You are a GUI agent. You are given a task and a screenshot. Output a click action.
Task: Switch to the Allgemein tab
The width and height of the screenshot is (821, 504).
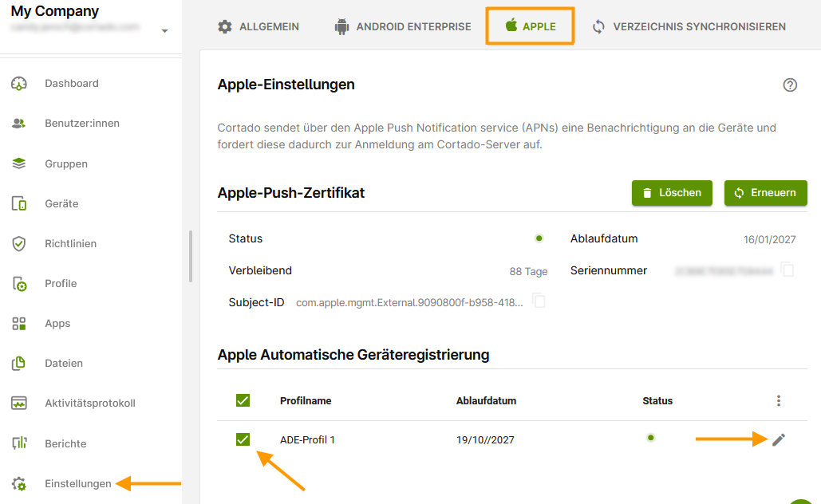(259, 26)
